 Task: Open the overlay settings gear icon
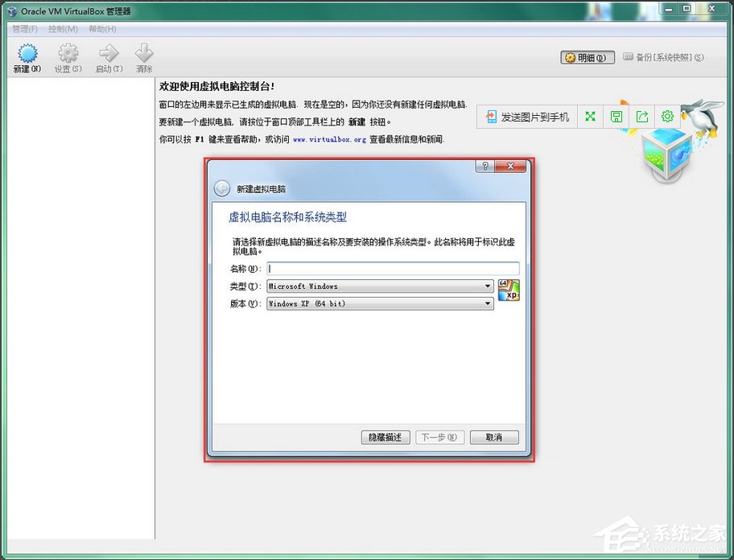coord(667,117)
